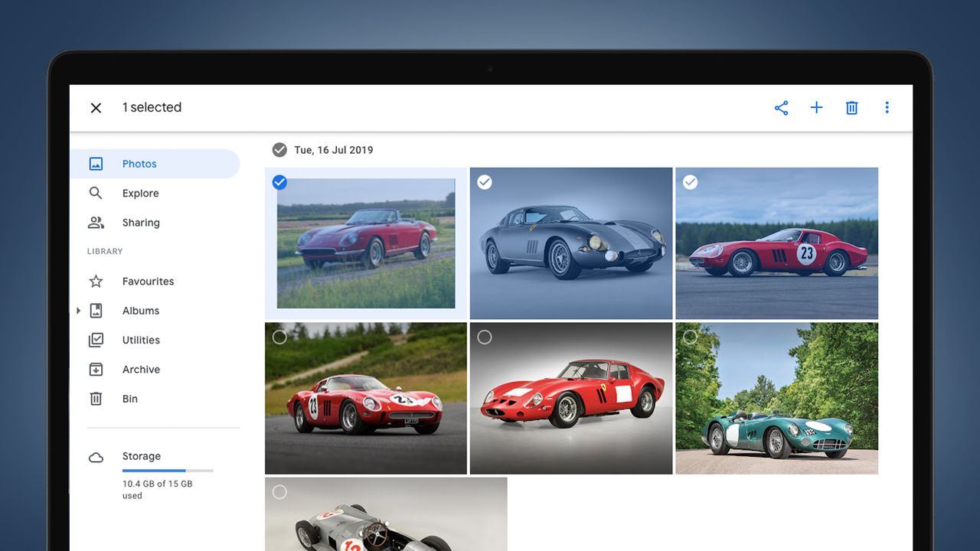
Task: Click '10.4 GB of 15 GB used' text
Action: click(x=157, y=490)
